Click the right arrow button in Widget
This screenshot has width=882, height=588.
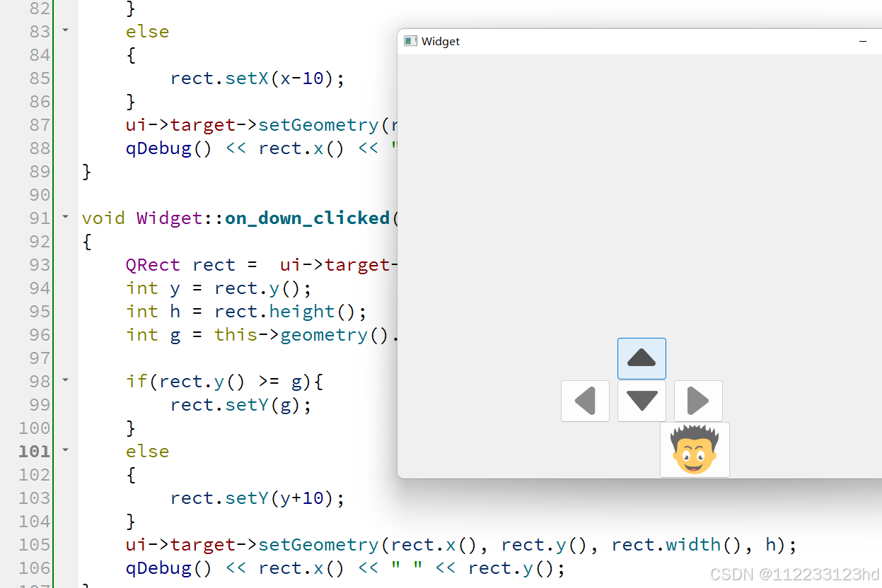[x=698, y=401]
